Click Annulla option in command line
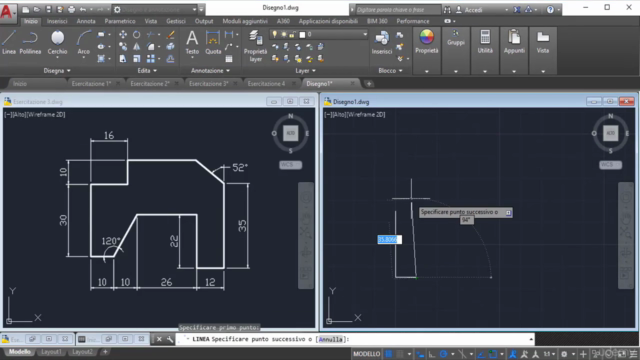Viewport: 640px width, 360px height. [x=331, y=339]
